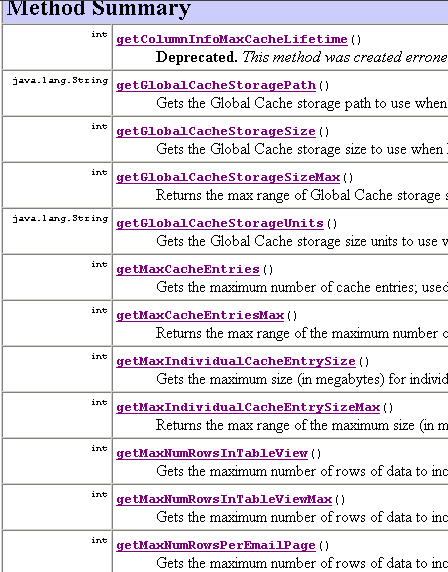Follow the getGlobalCacheStorageUnits link
The height and width of the screenshot is (572, 448).
[x=220, y=223]
